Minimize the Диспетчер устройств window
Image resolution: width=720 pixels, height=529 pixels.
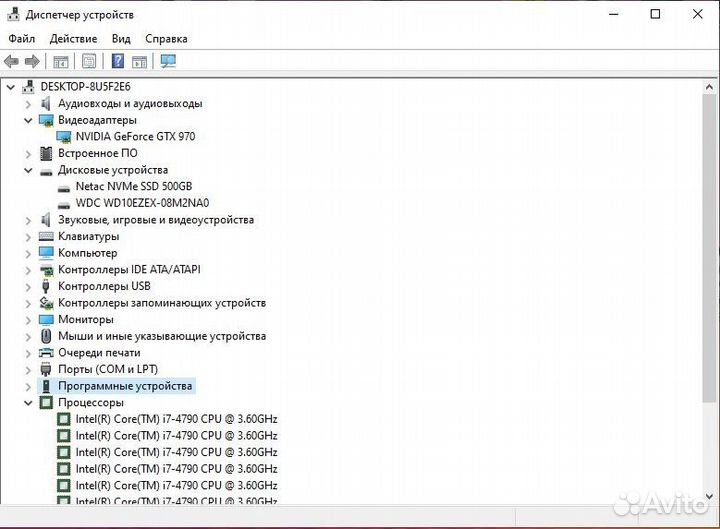pos(613,14)
